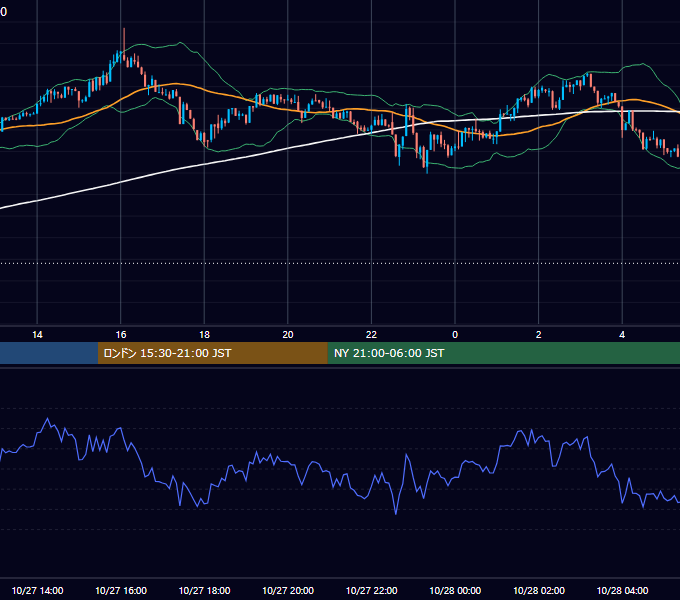The width and height of the screenshot is (680, 600).
Task: Click the 10/27 20:00 timestamp label
Action: [x=288, y=590]
